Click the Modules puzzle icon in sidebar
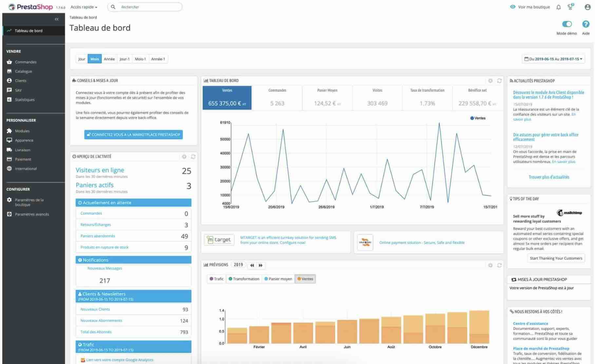Screen dimensions: 595x364 9,131
